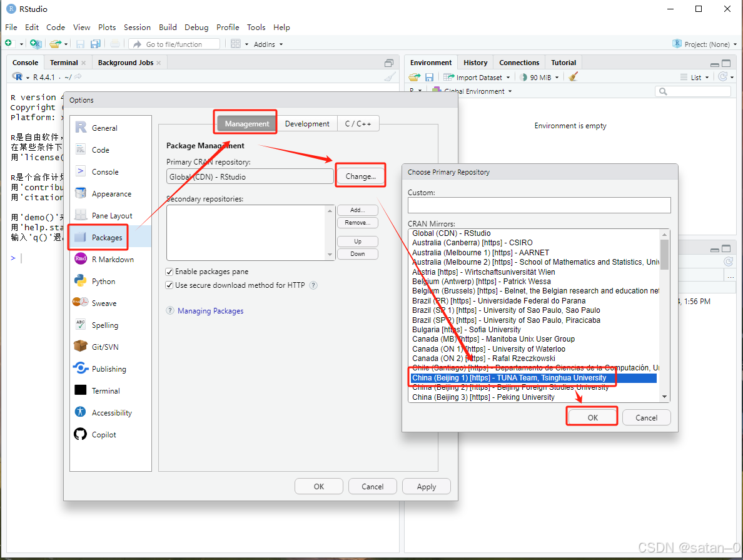Refresh the Environment pane

pos(722,77)
